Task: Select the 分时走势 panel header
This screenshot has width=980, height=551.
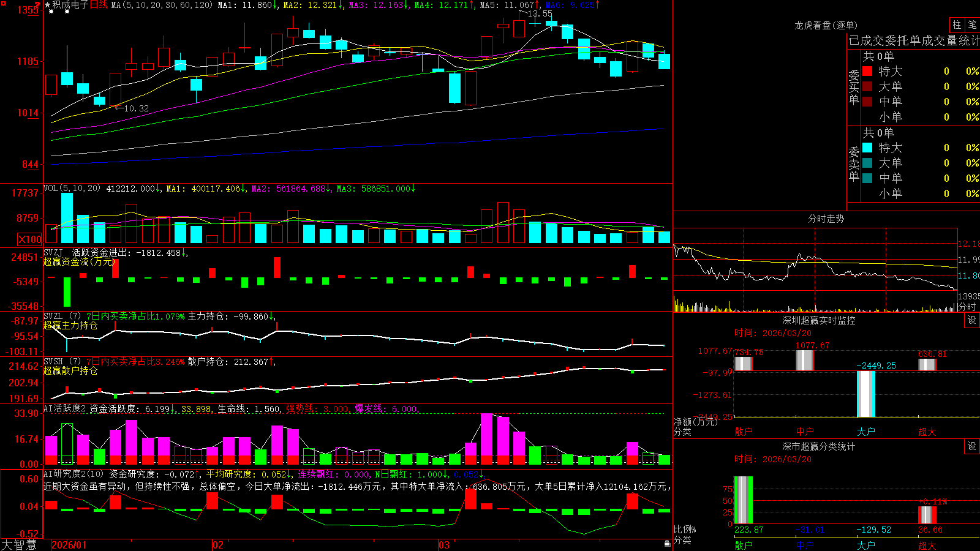Action: (x=826, y=219)
